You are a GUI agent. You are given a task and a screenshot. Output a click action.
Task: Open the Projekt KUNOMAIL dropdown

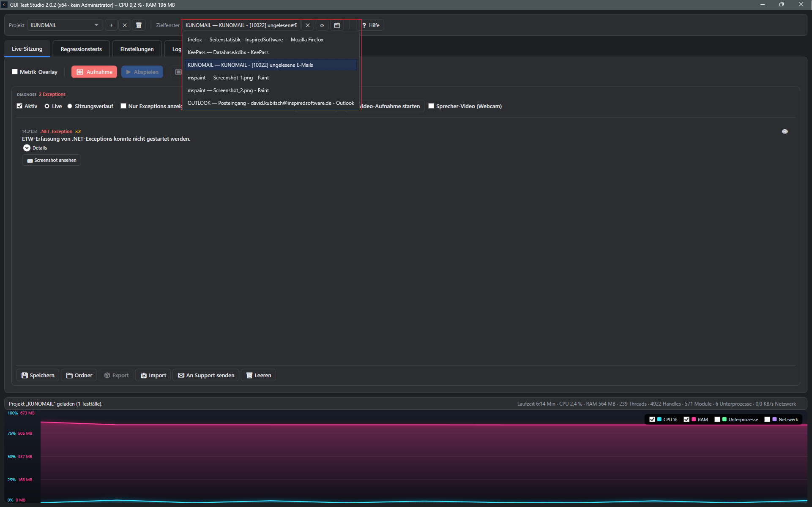(65, 25)
